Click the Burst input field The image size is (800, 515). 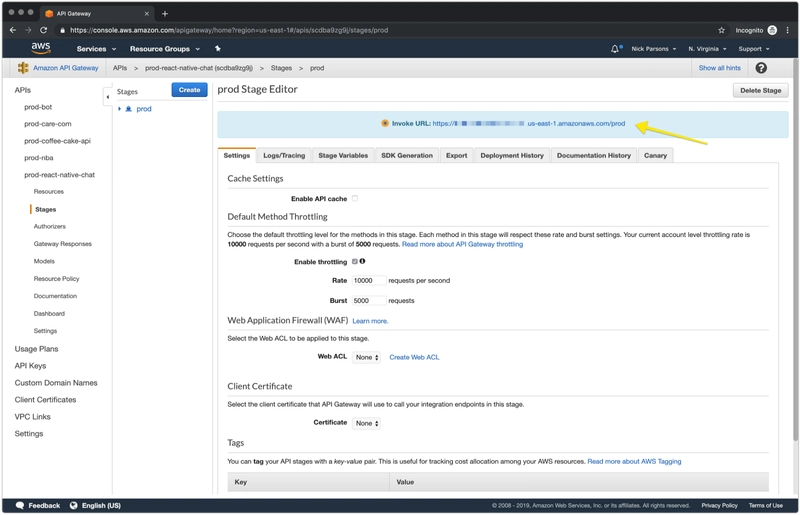click(x=369, y=301)
